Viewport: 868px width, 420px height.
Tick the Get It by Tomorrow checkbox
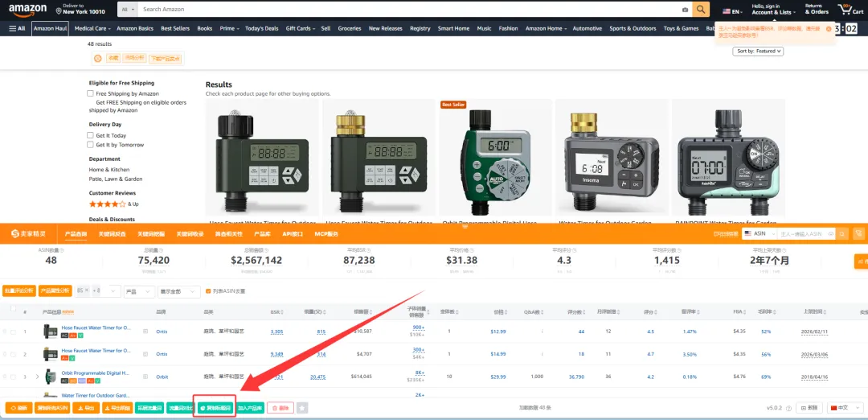pos(90,145)
